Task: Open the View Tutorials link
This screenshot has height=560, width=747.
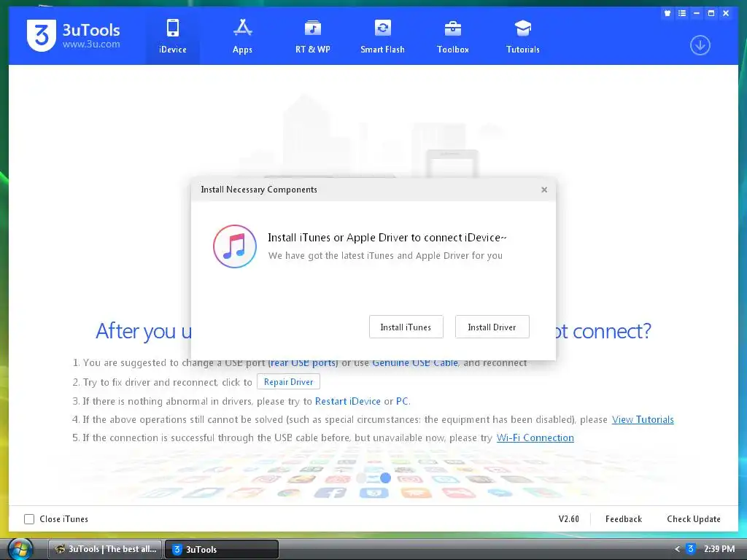Action: (643, 419)
